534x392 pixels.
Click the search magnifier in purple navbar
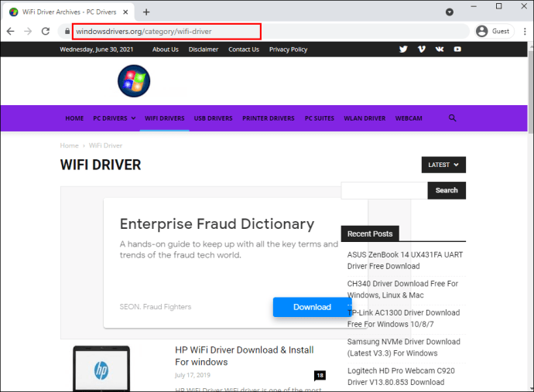click(x=452, y=118)
